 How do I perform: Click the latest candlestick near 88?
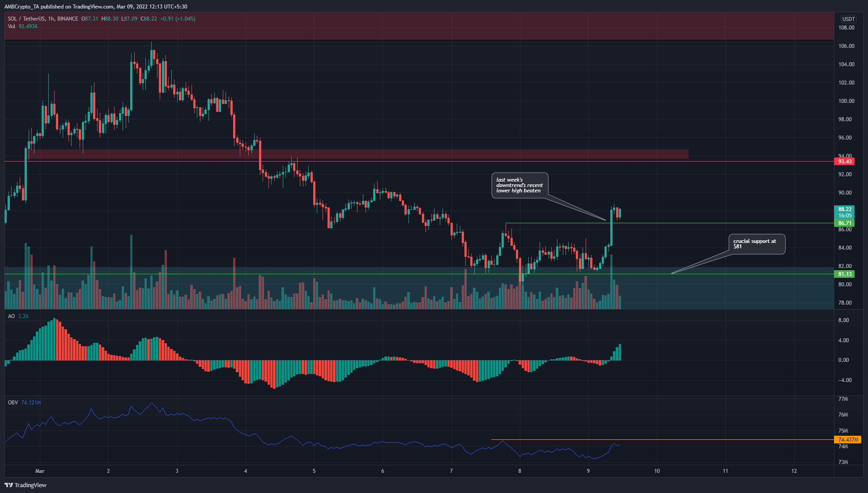619,213
